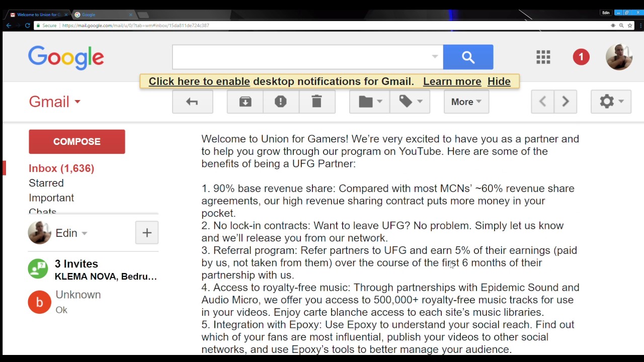Bookmark this page with star icon
This screenshot has height=362, width=644.
click(x=630, y=25)
